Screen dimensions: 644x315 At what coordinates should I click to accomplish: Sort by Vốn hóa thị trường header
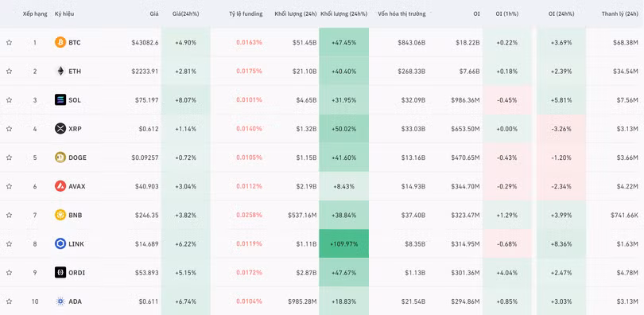point(402,14)
